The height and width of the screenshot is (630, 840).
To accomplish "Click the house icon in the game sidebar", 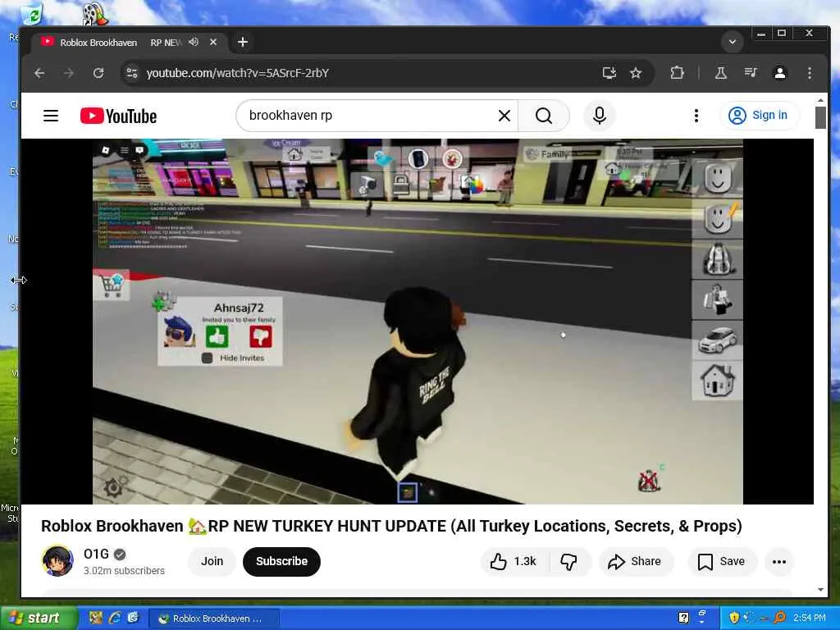I will [717, 380].
